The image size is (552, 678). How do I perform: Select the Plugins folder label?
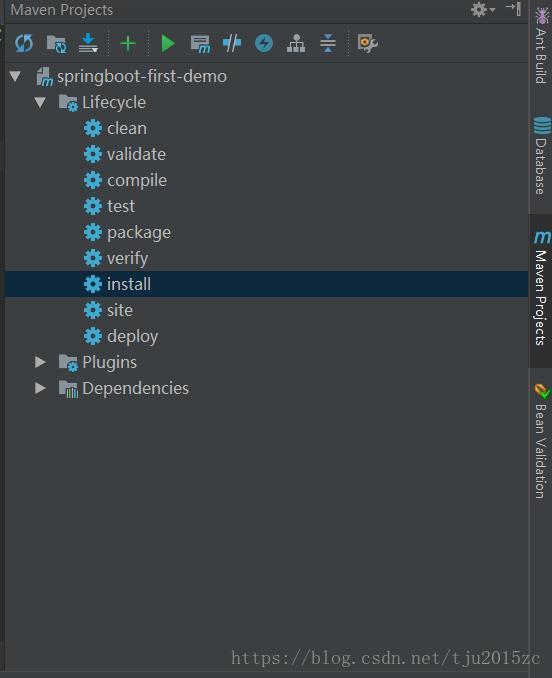pyautogui.click(x=109, y=362)
